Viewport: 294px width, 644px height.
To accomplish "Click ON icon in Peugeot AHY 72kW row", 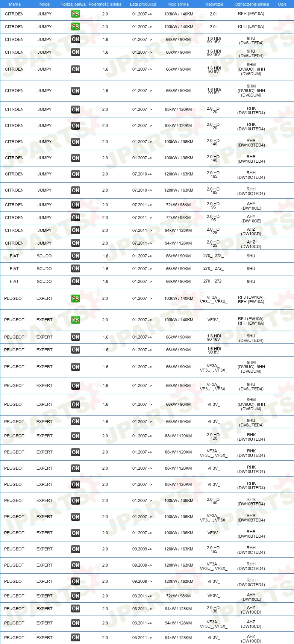I will [76, 596].
